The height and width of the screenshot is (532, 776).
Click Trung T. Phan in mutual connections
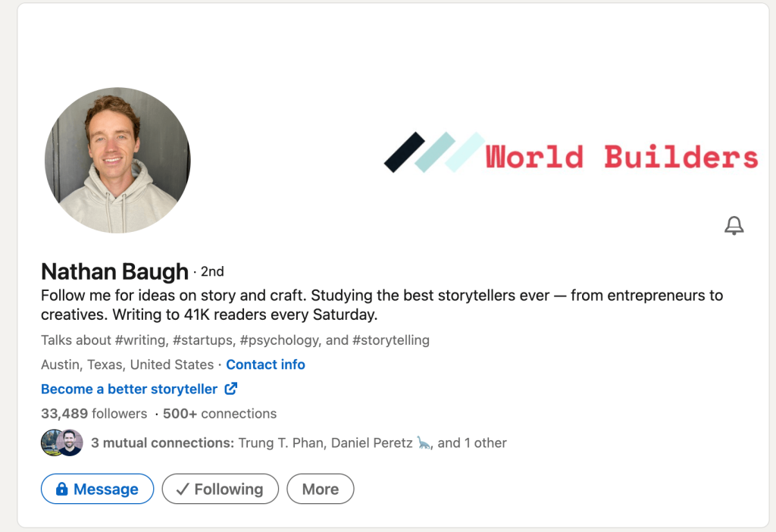point(281,443)
